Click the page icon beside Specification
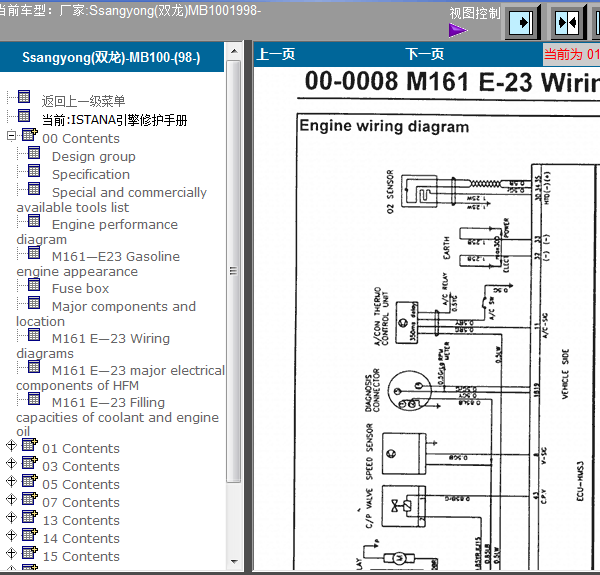Viewport: 600px width, 575px height. pos(34,171)
